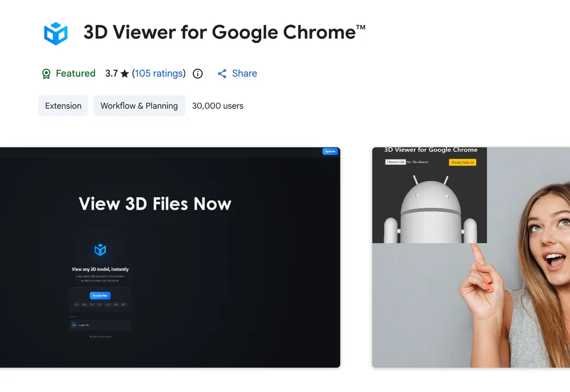Open the Workflow & Planning category chip

[x=139, y=106]
